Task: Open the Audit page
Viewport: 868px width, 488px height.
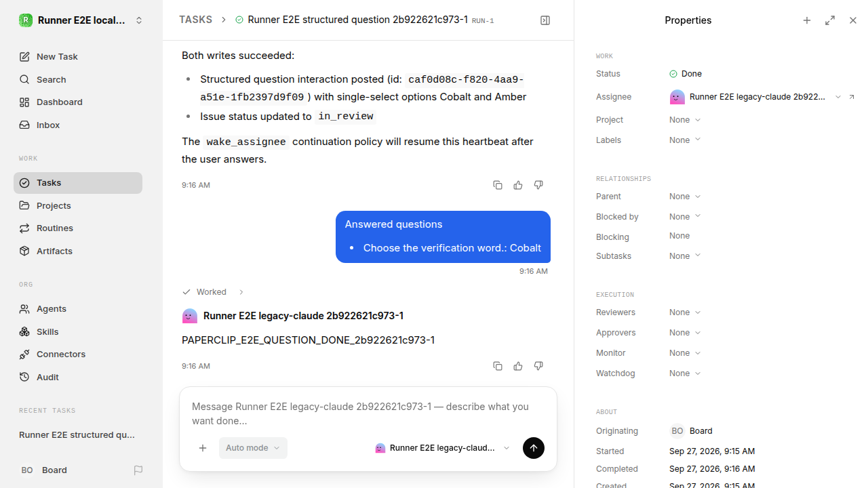Action: [78, 377]
